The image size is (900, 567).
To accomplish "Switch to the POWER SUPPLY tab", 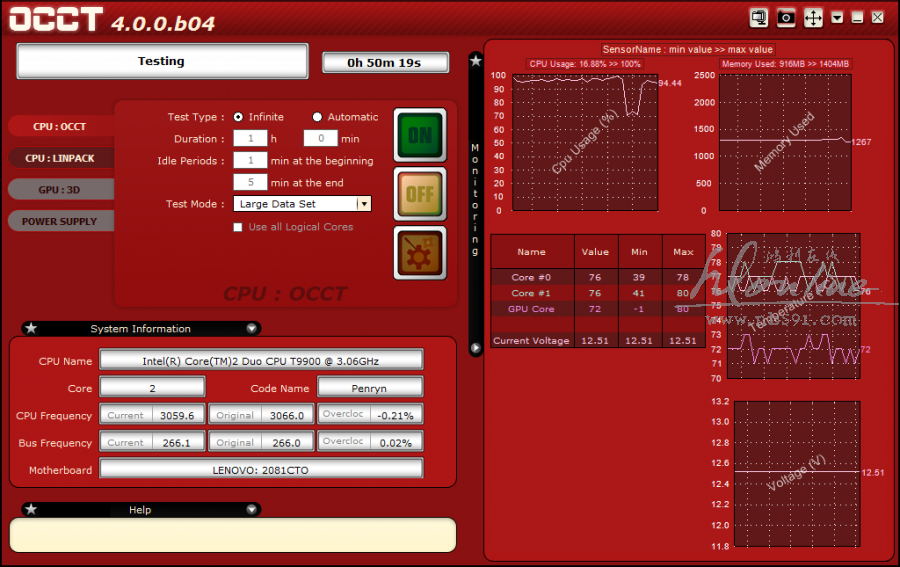I will point(60,221).
